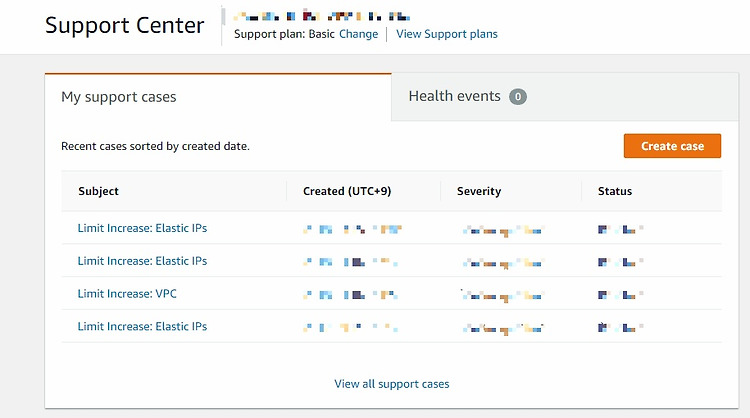Open the second Limit Increase: Elastic IPs case
This screenshot has width=750, height=418.
tap(142, 261)
